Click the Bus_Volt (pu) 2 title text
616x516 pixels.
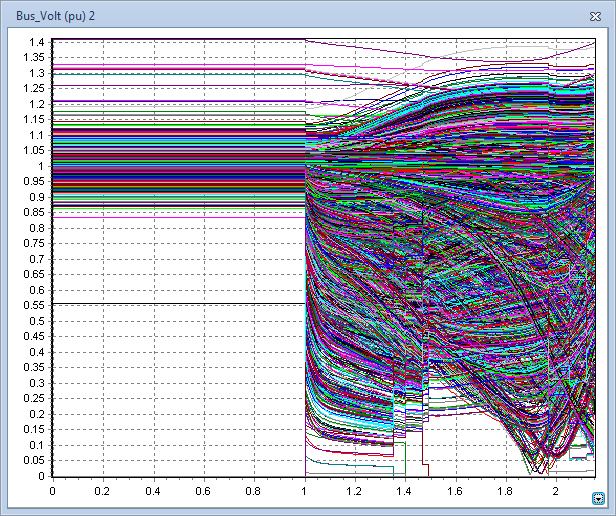tap(55, 16)
